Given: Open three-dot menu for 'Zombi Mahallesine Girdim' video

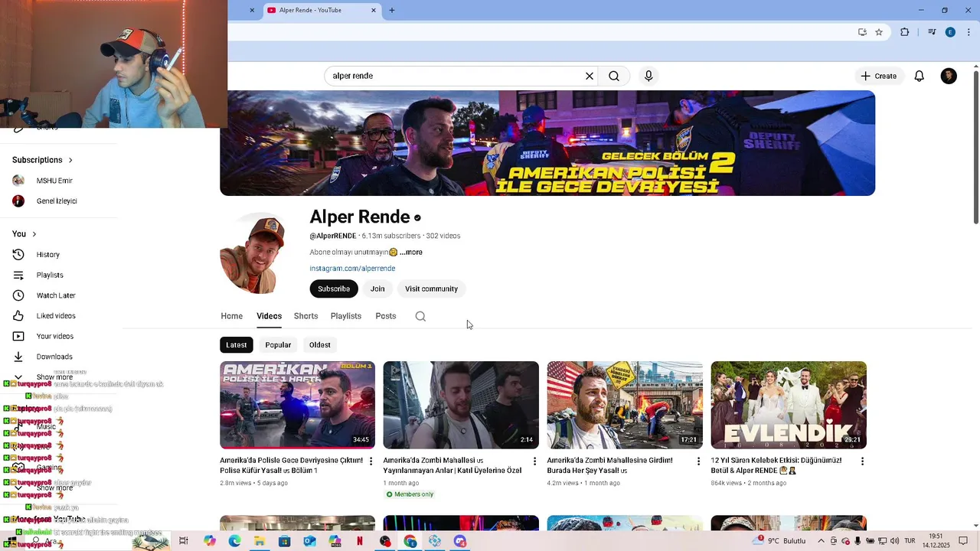Looking at the screenshot, I should [698, 461].
